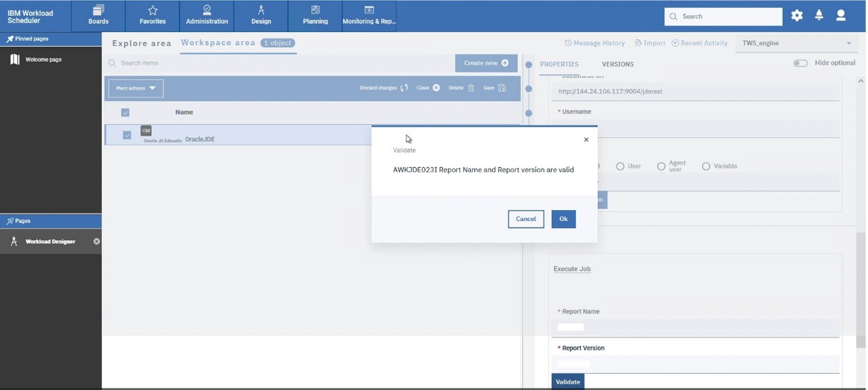Image resolution: width=868 pixels, height=390 pixels.
Task: Uncheck the OracleJDE row checkbox
Action: [x=127, y=135]
